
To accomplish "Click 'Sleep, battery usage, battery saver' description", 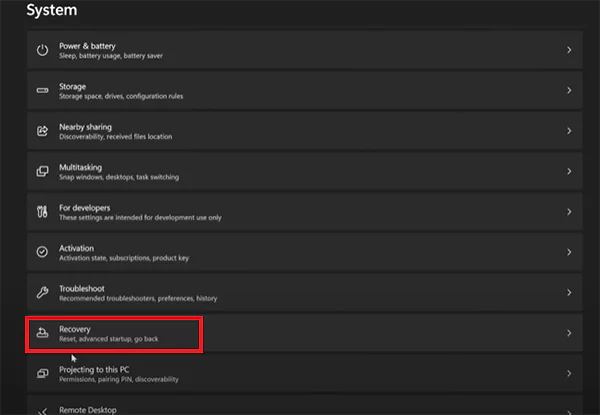I will coord(111,56).
